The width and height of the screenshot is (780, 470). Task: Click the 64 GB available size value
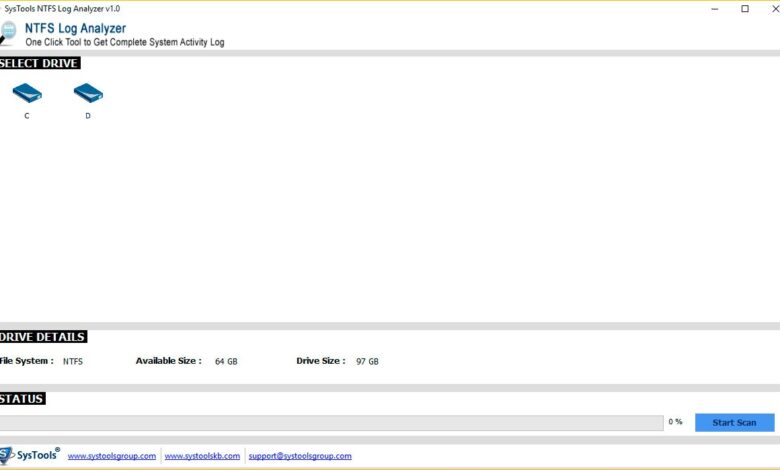pos(226,362)
